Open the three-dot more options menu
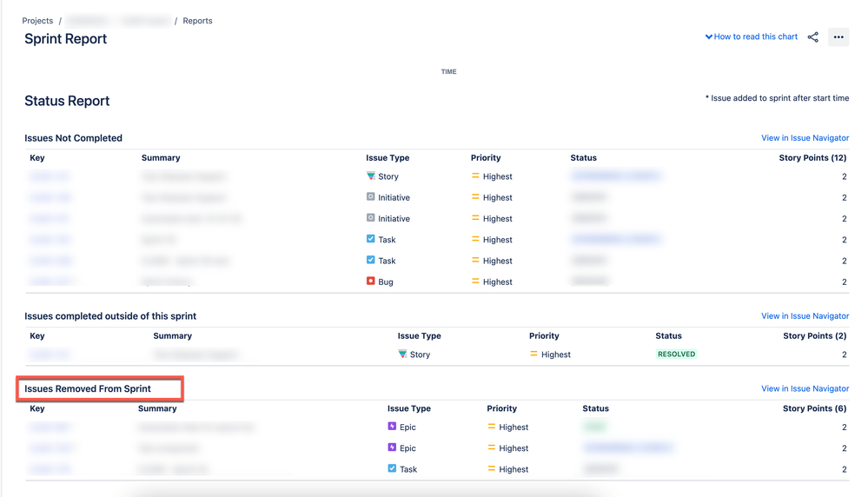Image resolution: width=868 pixels, height=497 pixels. tap(838, 37)
